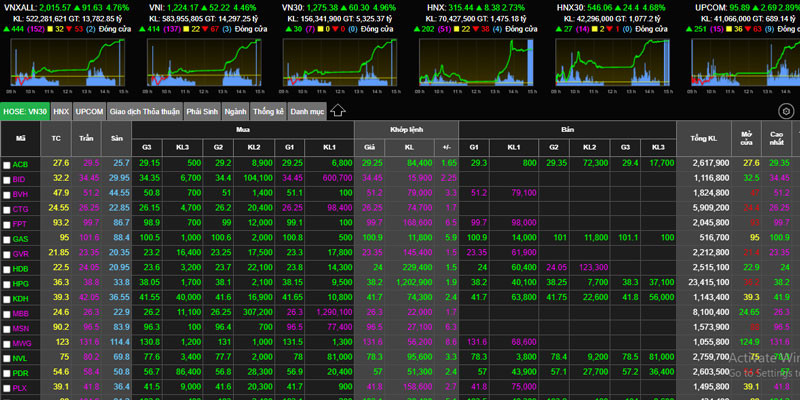
Task: Click the up-arrow collapse icon beside Danh mục
Action: pyautogui.click(x=337, y=111)
